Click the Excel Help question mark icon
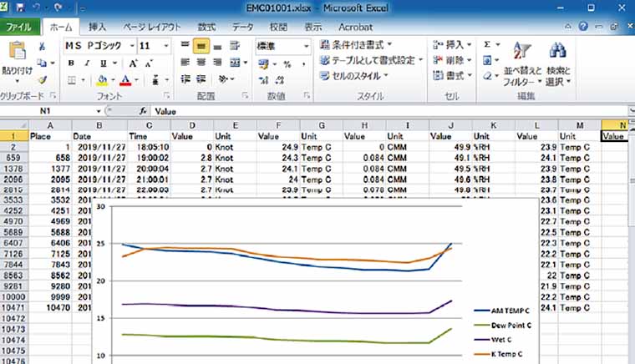 coord(583,27)
